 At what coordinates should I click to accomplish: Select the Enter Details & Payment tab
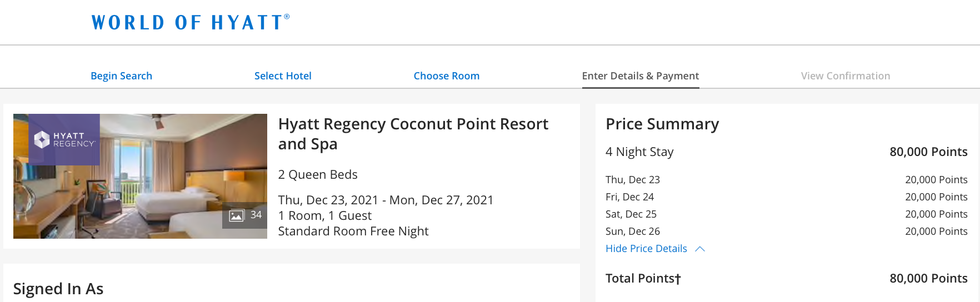pyautogui.click(x=640, y=76)
